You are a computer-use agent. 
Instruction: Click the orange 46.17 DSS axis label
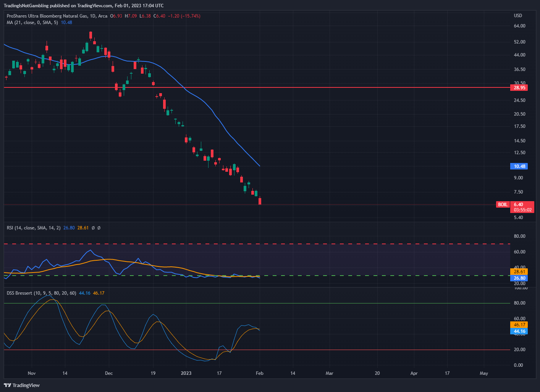(519, 325)
